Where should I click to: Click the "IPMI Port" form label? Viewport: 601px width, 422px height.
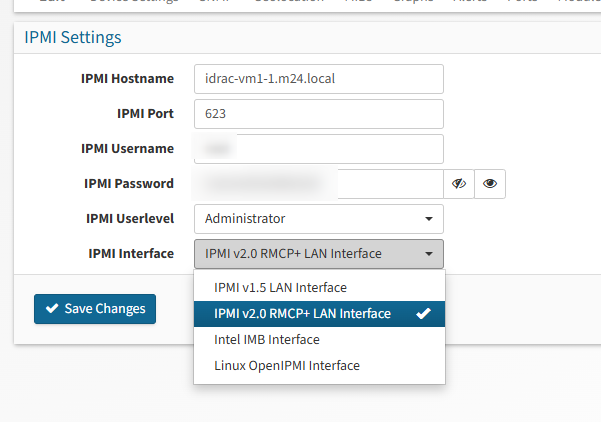145,114
